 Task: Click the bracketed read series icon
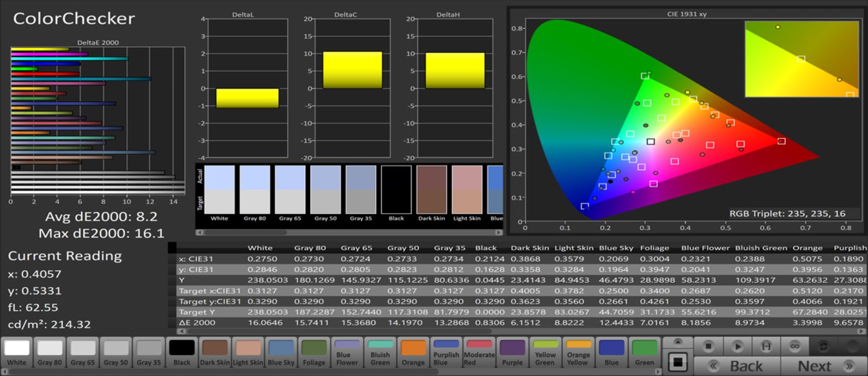click(x=766, y=346)
